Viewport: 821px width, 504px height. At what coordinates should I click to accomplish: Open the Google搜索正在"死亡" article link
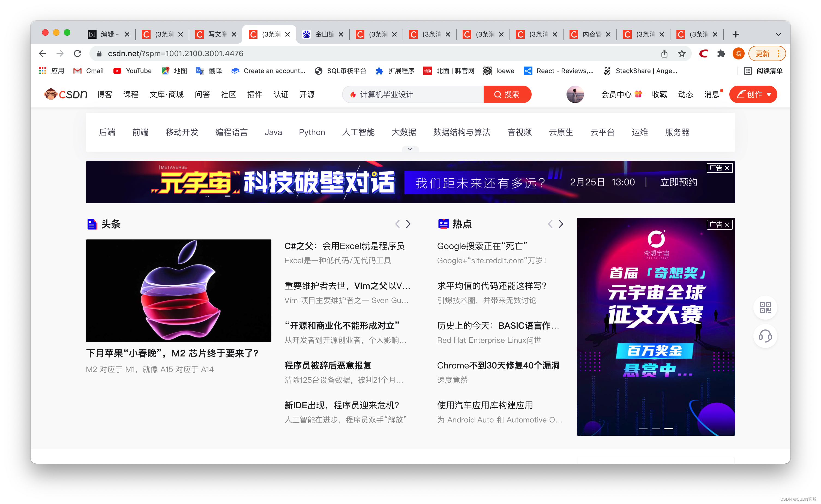(482, 246)
